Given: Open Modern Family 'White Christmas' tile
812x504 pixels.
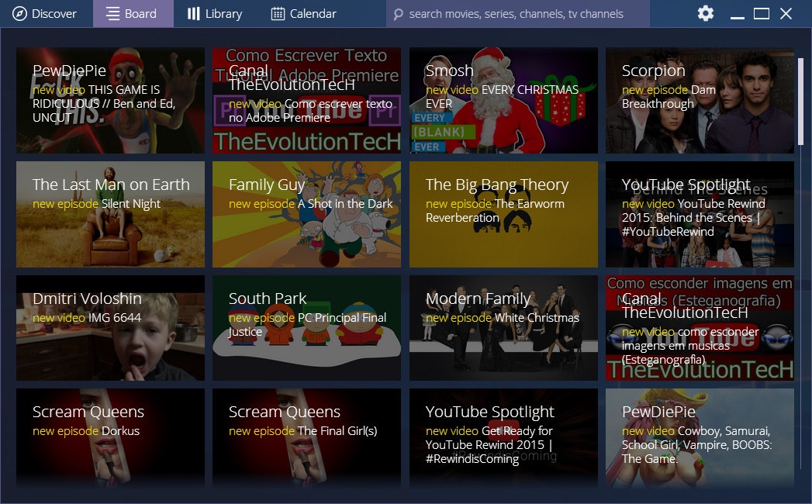Looking at the screenshot, I should [x=503, y=328].
